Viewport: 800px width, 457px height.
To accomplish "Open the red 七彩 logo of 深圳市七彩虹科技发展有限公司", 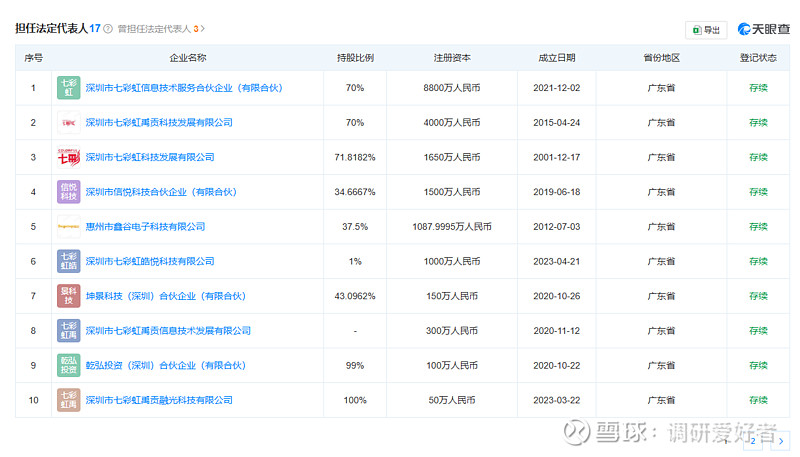I will tap(68, 157).
